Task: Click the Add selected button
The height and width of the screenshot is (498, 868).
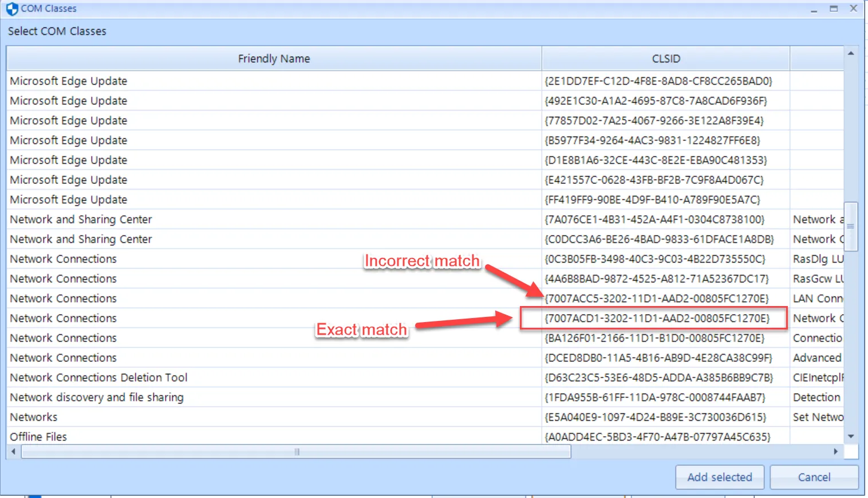Action: point(719,477)
